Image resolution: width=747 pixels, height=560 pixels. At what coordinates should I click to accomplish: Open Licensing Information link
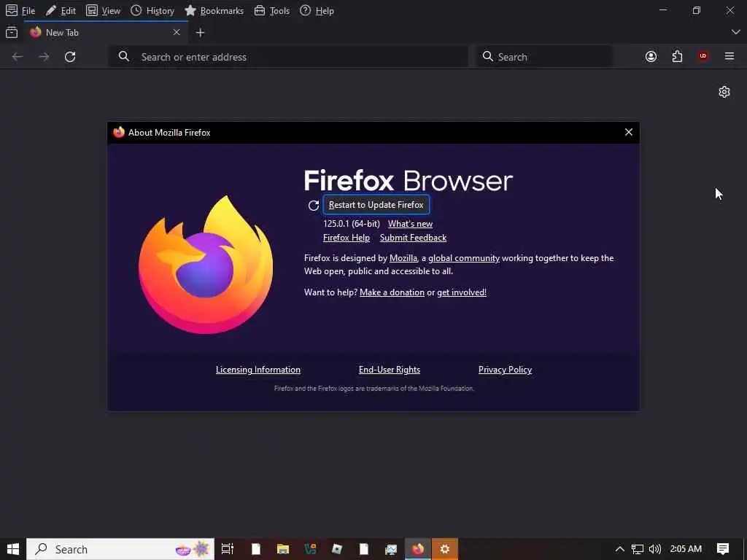tap(258, 370)
